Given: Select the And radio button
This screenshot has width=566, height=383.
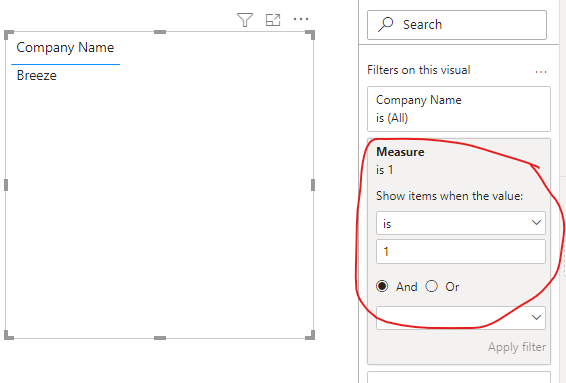Looking at the screenshot, I should tap(382, 286).
